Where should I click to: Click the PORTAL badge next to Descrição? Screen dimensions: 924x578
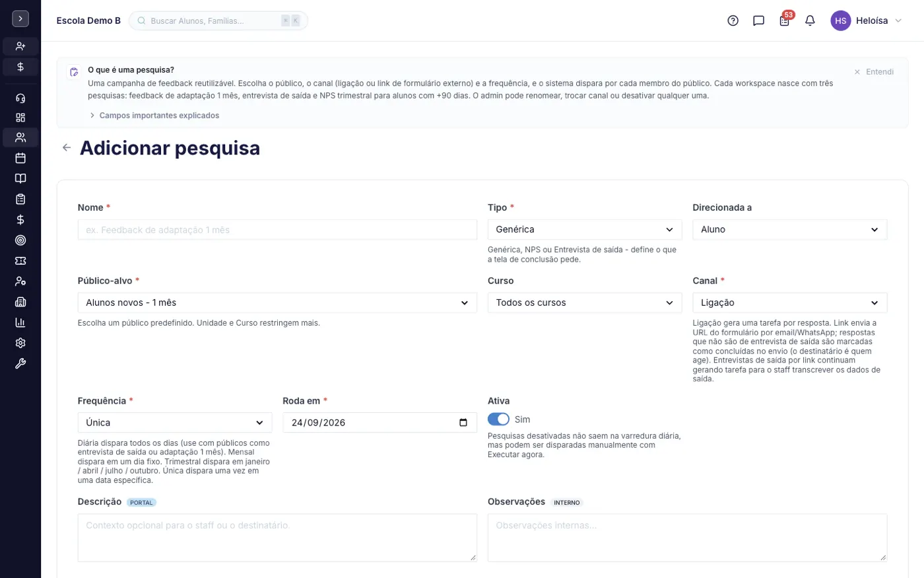coord(141,503)
